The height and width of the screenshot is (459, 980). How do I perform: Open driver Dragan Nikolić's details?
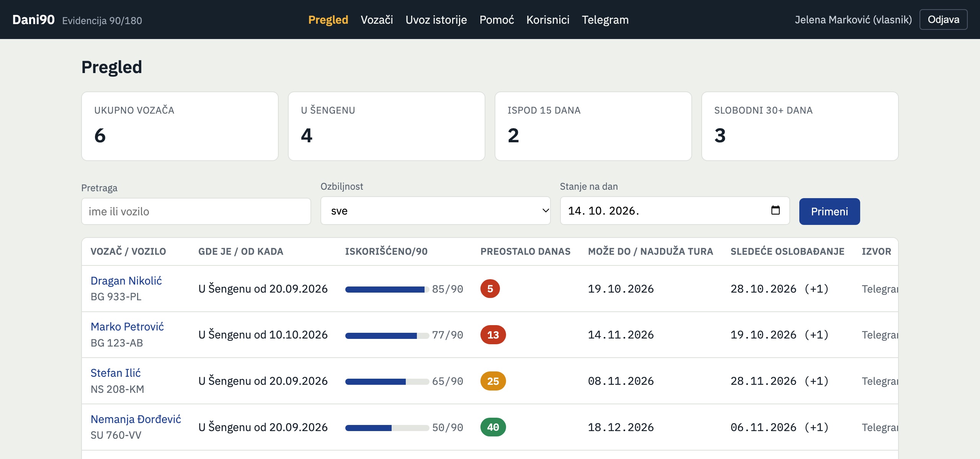pos(126,281)
